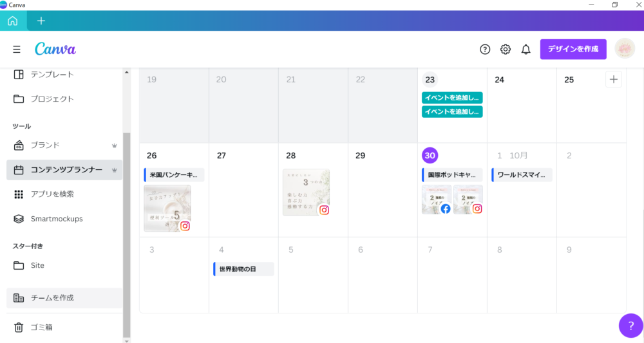Click the デザインを作成 button

[x=573, y=49]
